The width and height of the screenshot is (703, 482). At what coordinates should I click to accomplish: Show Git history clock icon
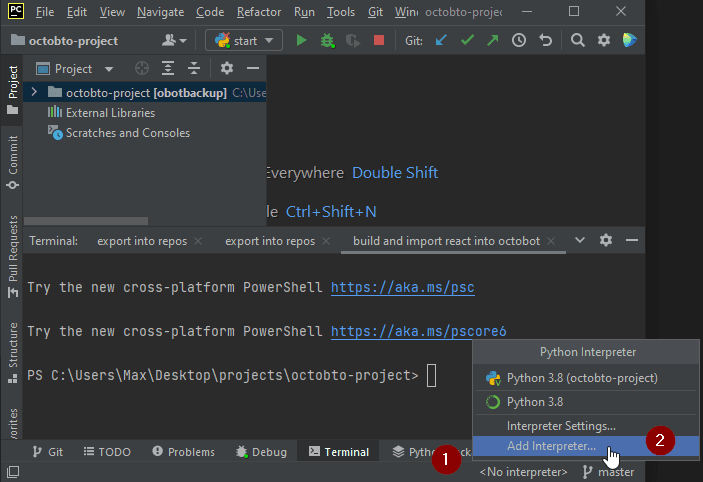[x=519, y=41]
